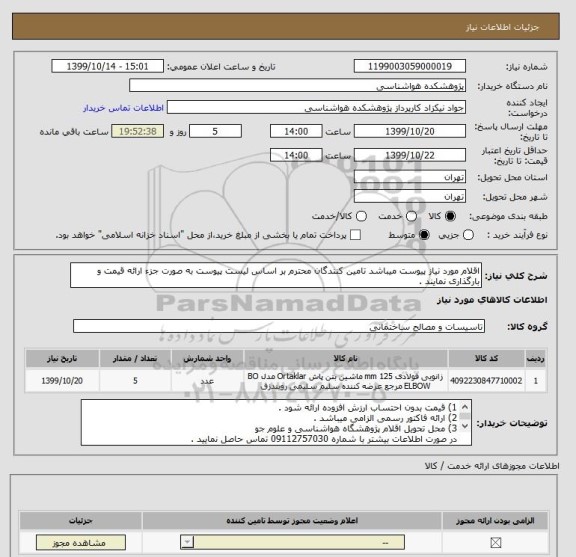Image resolution: width=576 pixels, height=557 pixels.
Task: Toggle the Islamic treasury payment checkbox
Action: (x=355, y=235)
